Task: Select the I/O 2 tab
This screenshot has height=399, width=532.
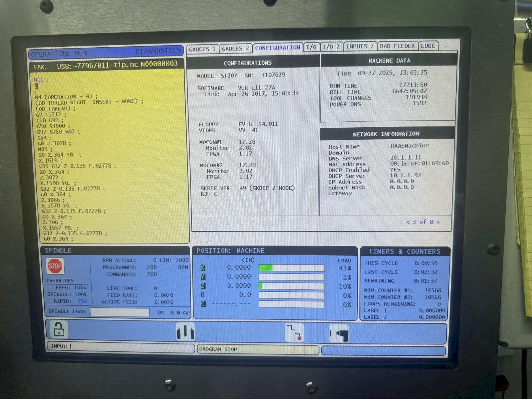Action: [x=331, y=47]
